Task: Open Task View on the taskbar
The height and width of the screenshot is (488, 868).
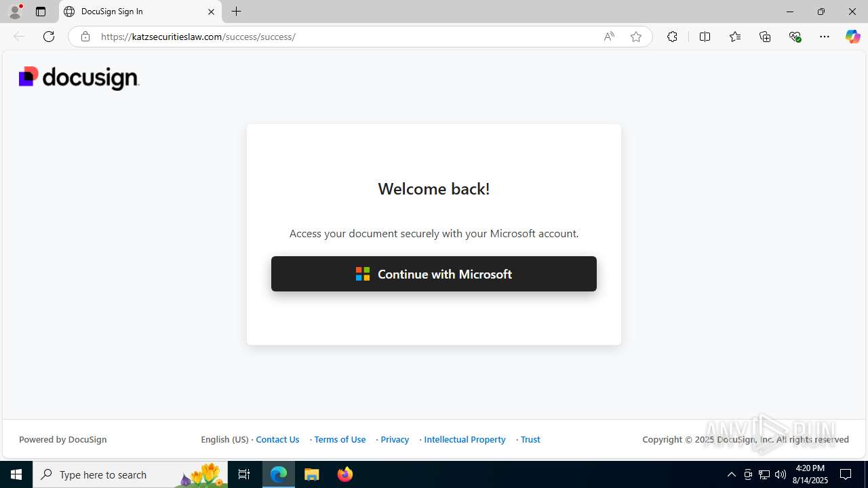Action: (244, 474)
